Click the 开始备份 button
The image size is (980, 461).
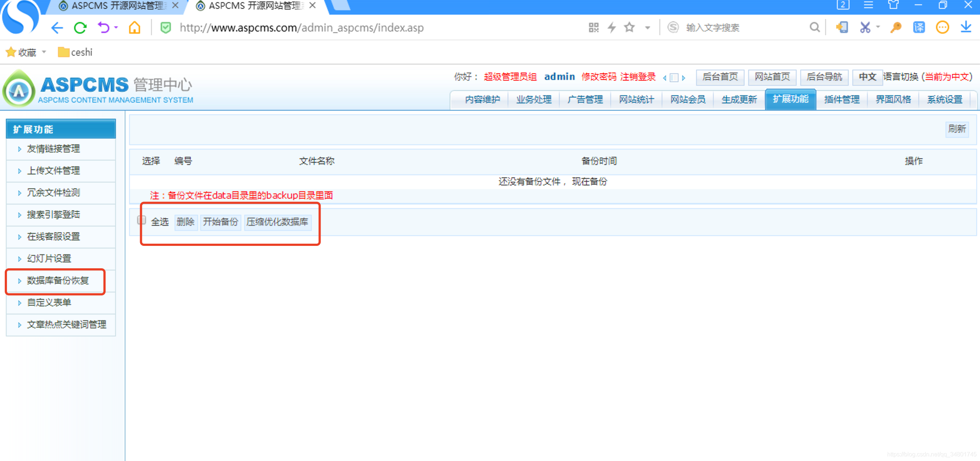point(220,222)
